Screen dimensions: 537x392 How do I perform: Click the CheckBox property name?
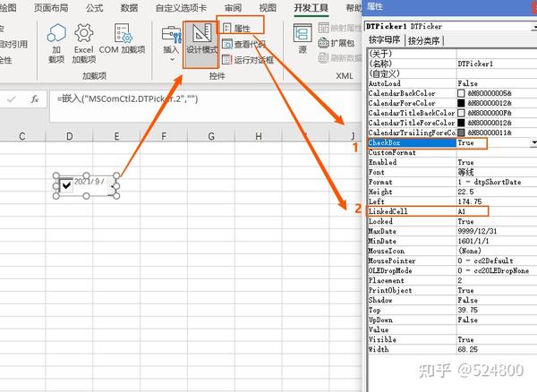[x=384, y=142]
